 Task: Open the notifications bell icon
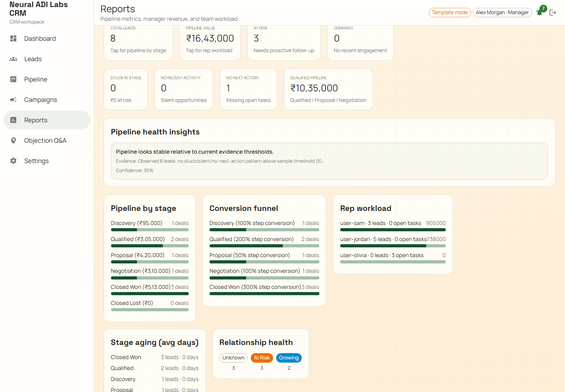point(539,13)
